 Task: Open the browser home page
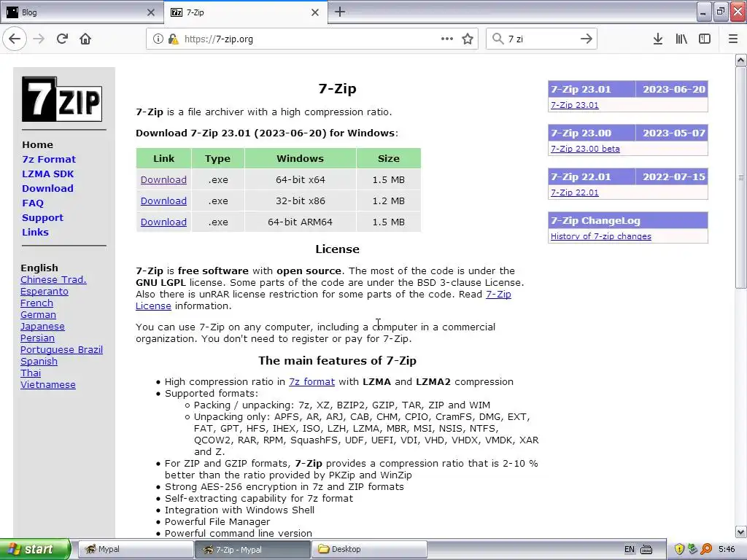click(85, 39)
